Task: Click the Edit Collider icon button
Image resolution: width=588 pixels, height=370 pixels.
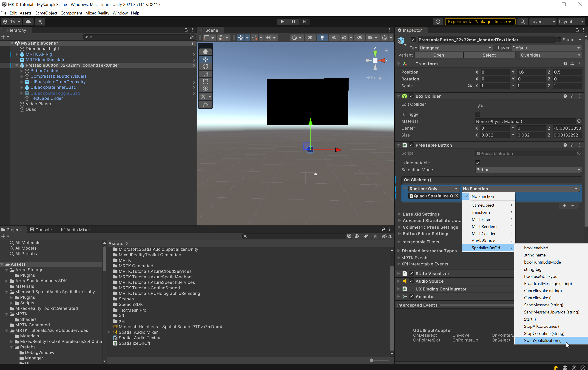Action: click(480, 105)
